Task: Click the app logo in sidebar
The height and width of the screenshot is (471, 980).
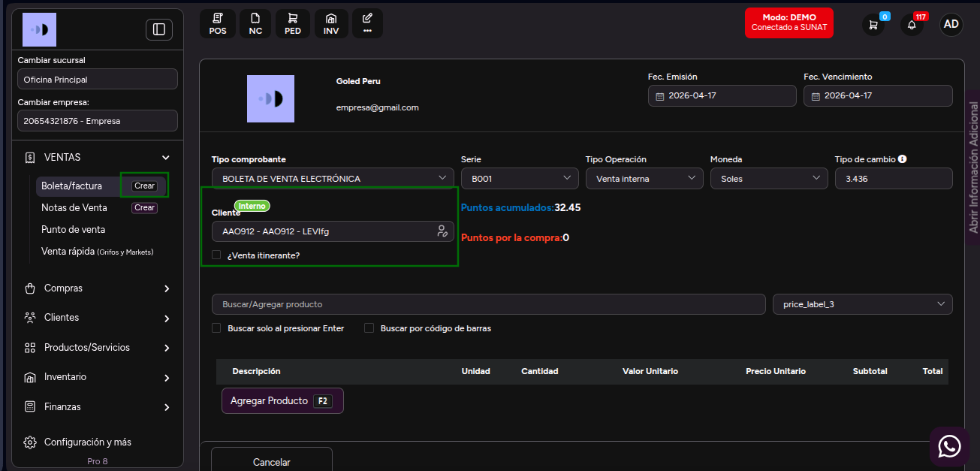Action: [x=39, y=29]
